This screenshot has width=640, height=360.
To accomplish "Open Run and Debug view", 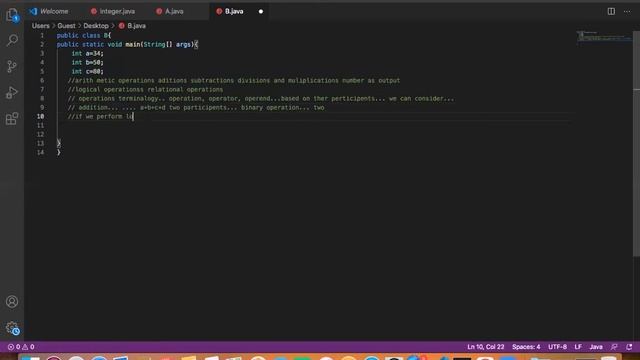I will [12, 93].
